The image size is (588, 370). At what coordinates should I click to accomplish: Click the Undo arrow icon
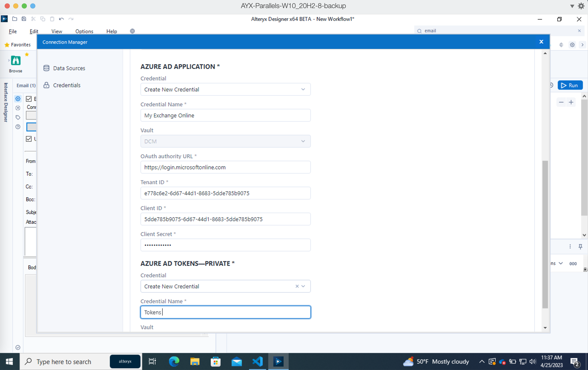coord(61,18)
